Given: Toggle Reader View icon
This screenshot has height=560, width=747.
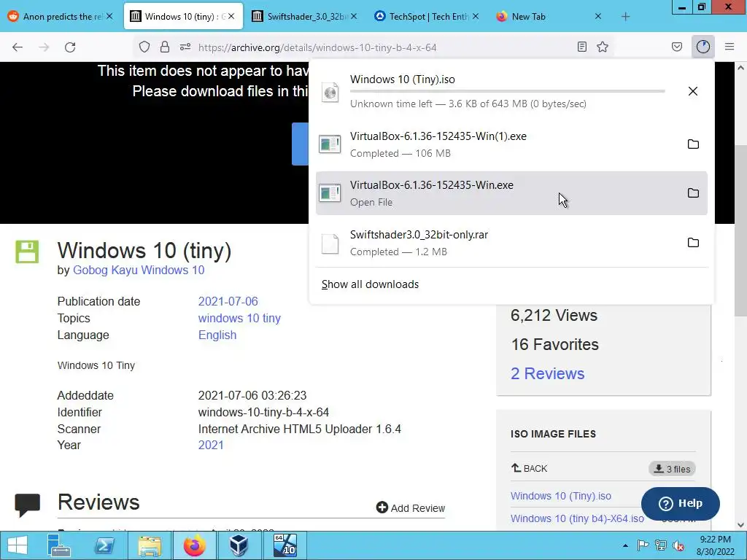Looking at the screenshot, I should (x=581, y=47).
